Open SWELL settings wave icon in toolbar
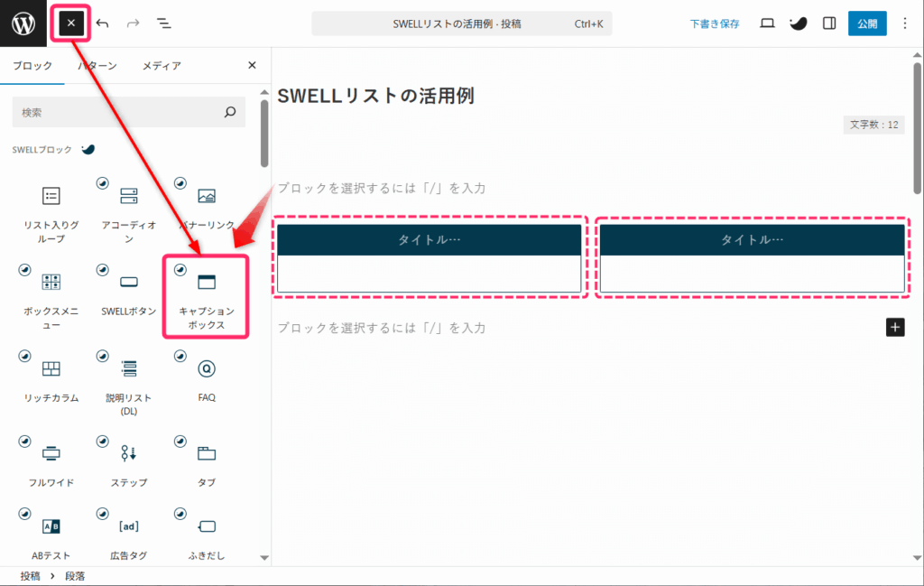 click(798, 23)
